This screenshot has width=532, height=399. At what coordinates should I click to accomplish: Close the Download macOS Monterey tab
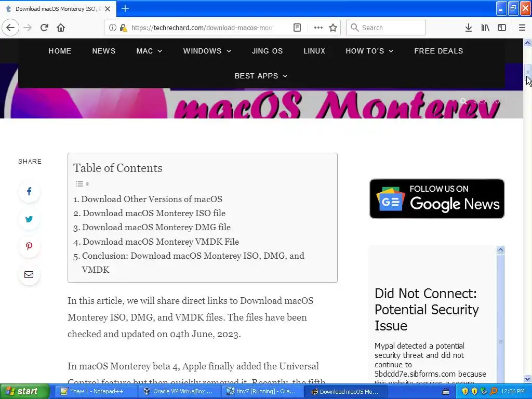(108, 9)
